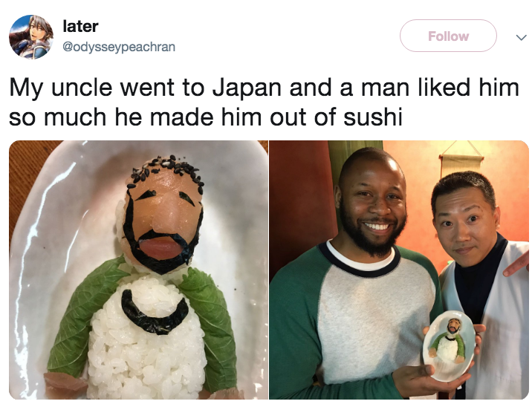Open the right photo of two men

pos(399,270)
